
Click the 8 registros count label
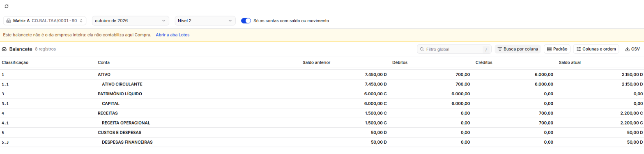(46, 49)
